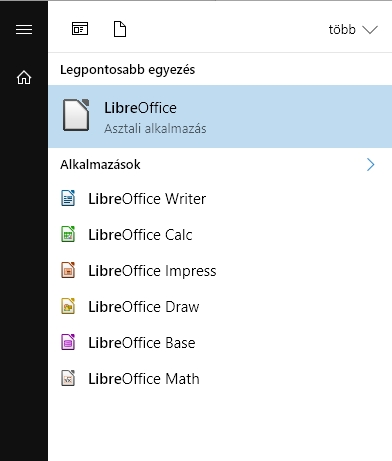The image size is (392, 461).
Task: Click the chevron beside 'több'
Action: pos(370,30)
